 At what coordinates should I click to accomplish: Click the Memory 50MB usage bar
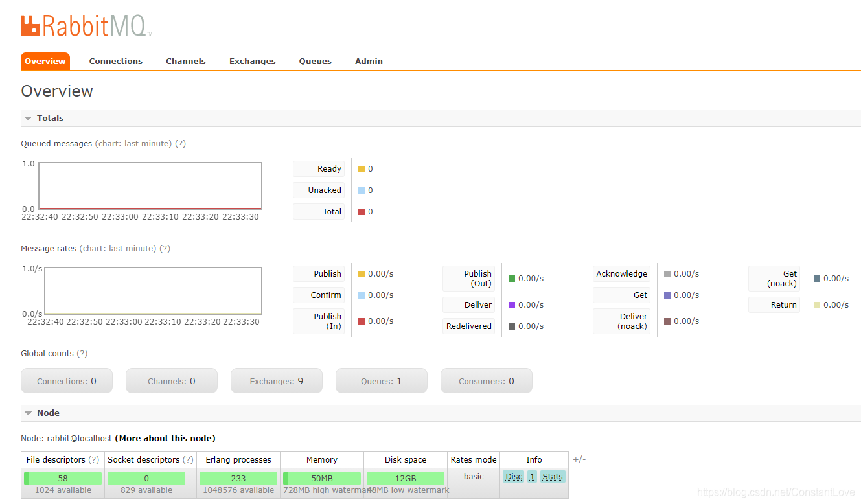click(322, 478)
